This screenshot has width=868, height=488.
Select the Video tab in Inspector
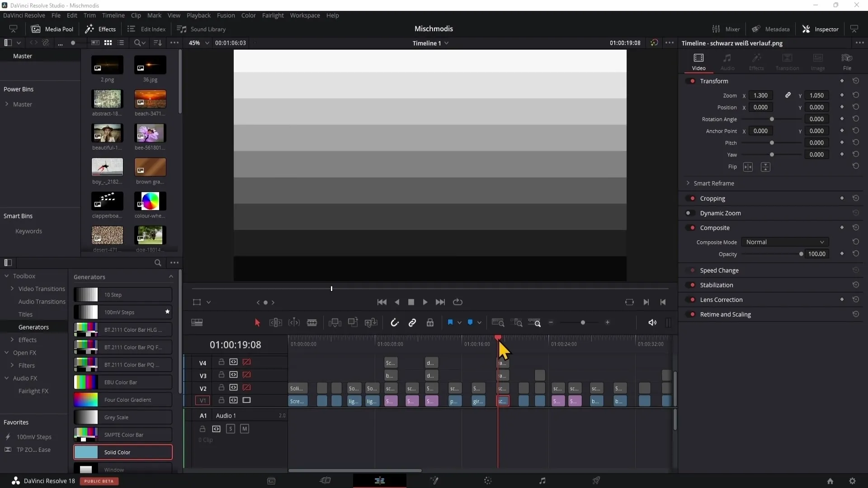[698, 62]
